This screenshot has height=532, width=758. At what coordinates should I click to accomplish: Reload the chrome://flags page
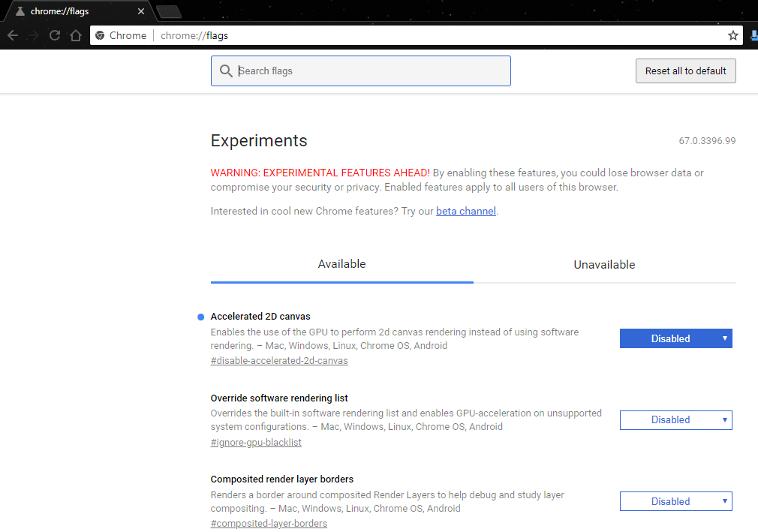pyautogui.click(x=55, y=35)
